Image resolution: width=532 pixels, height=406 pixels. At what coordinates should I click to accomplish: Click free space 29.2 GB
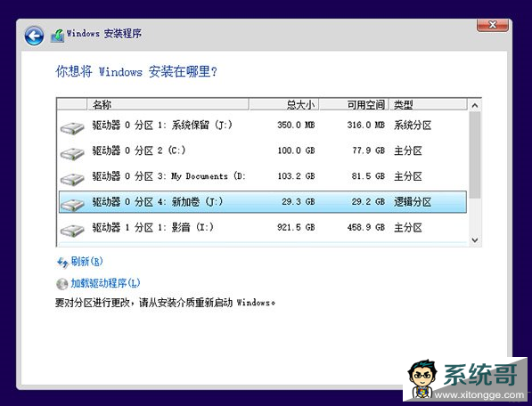368,201
